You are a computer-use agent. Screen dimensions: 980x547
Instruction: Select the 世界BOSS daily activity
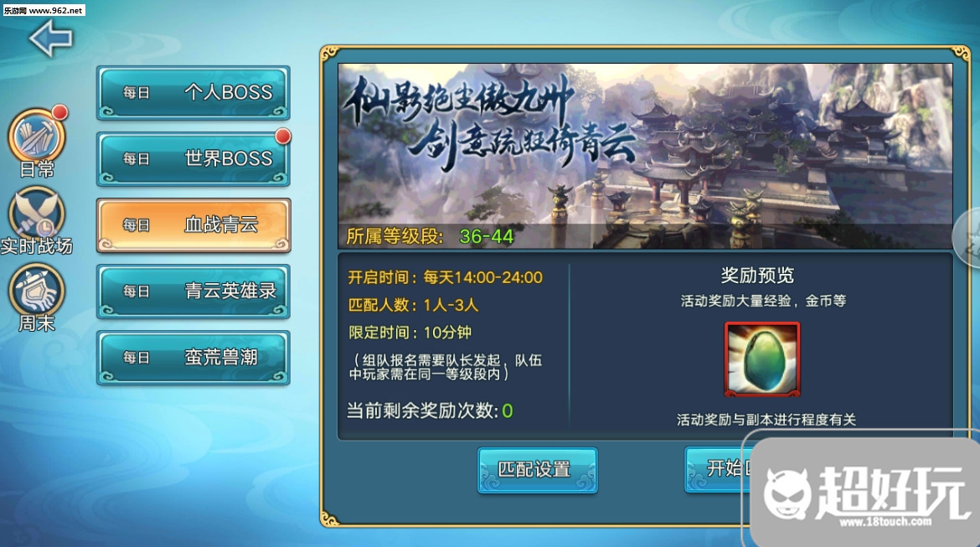click(193, 159)
